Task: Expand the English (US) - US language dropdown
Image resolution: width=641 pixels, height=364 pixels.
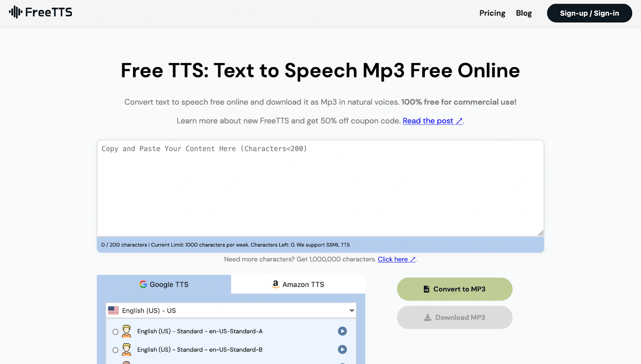Action: (x=231, y=310)
